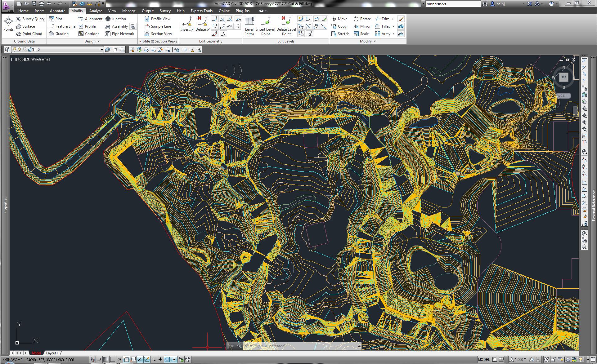597x364 pixels.
Task: Open the Express Tools menu
Action: [x=201, y=11]
